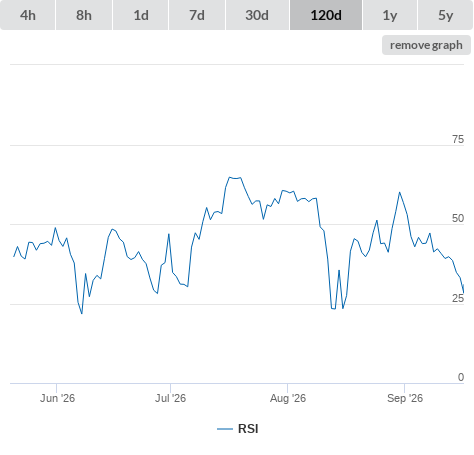Click the RSI low point in early June
This screenshot has height=455, width=474.
82,313
